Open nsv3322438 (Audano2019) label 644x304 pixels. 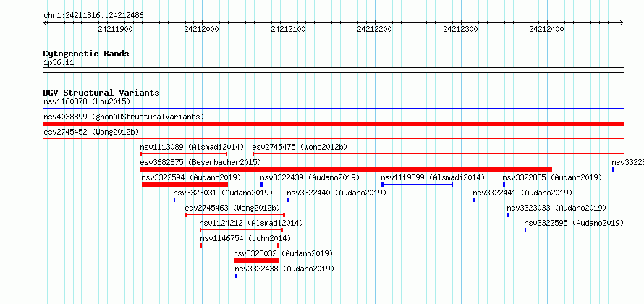pos(284,269)
